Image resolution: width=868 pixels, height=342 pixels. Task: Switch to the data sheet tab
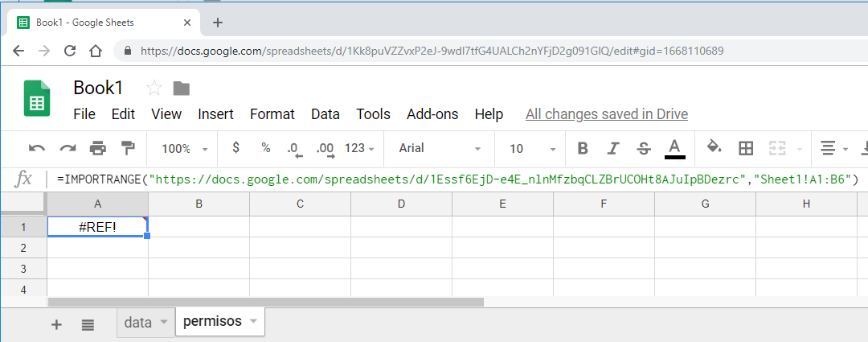pos(138,323)
